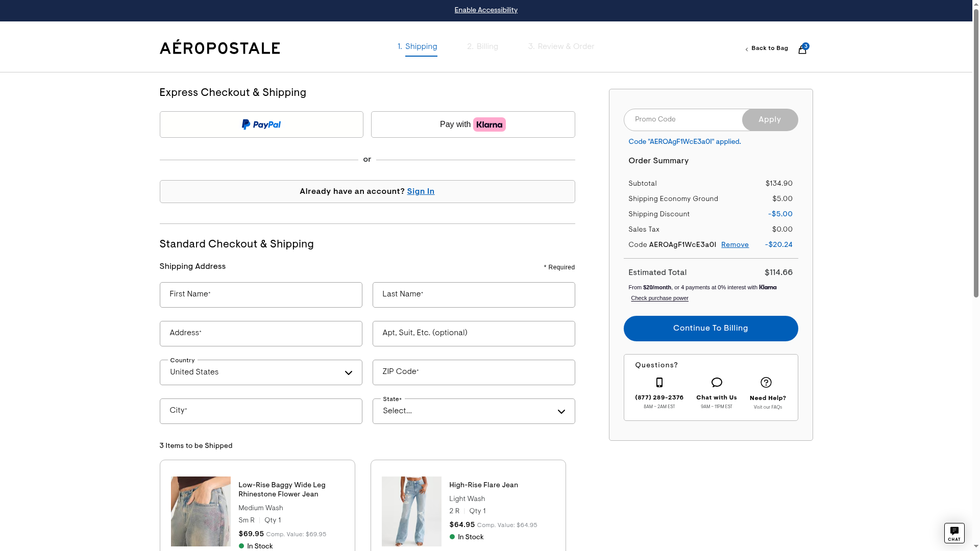Click the ZIP Code field
980x551 pixels.
click(x=473, y=372)
